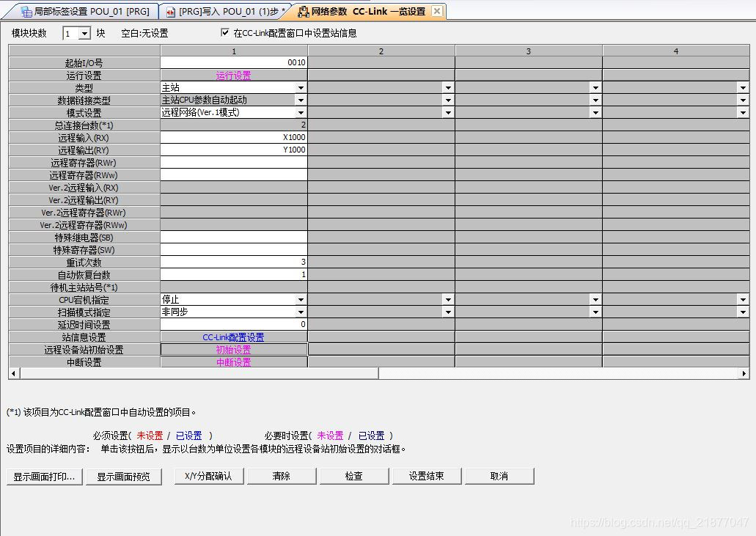Expand the 模式设置 dropdown in column 1

(301, 112)
